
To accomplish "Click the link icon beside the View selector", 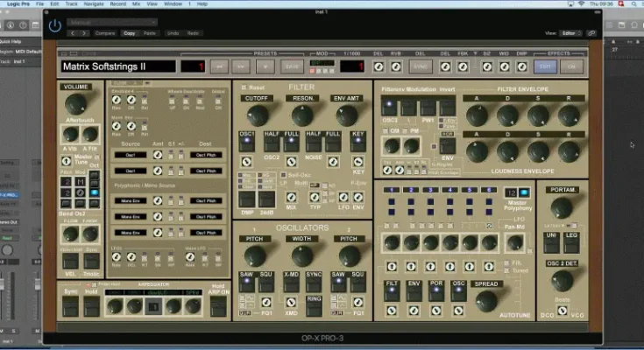I will tap(592, 32).
